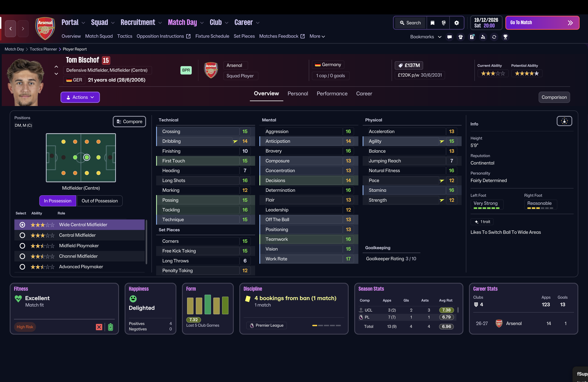Toggle the pitch view icon in Info panel
Screen dimensions: 588x382
[564, 121]
